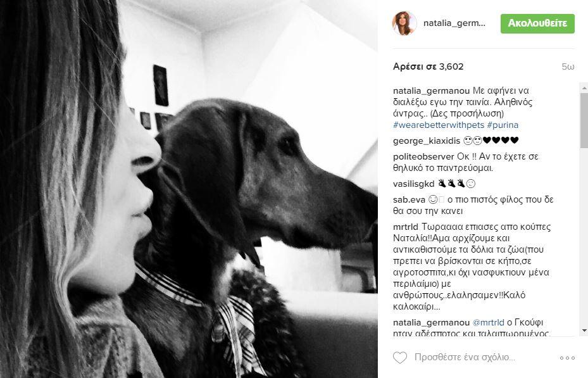Follow the account with the green Ακολουθείτε button
Image resolution: width=588 pixels, height=378 pixels.
(x=537, y=23)
